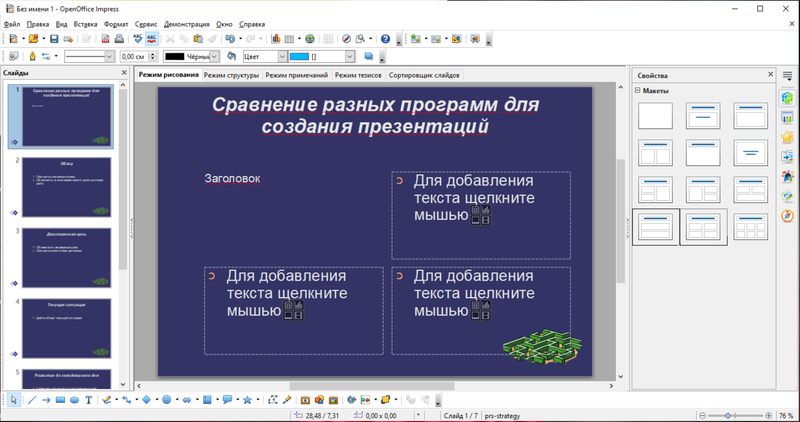Switch to the Режим тезисов tab
This screenshot has width=800, height=422.
tap(358, 75)
